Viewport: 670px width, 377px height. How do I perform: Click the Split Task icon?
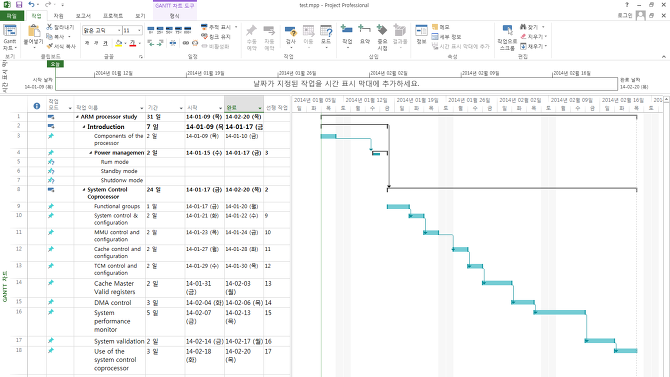click(173, 43)
